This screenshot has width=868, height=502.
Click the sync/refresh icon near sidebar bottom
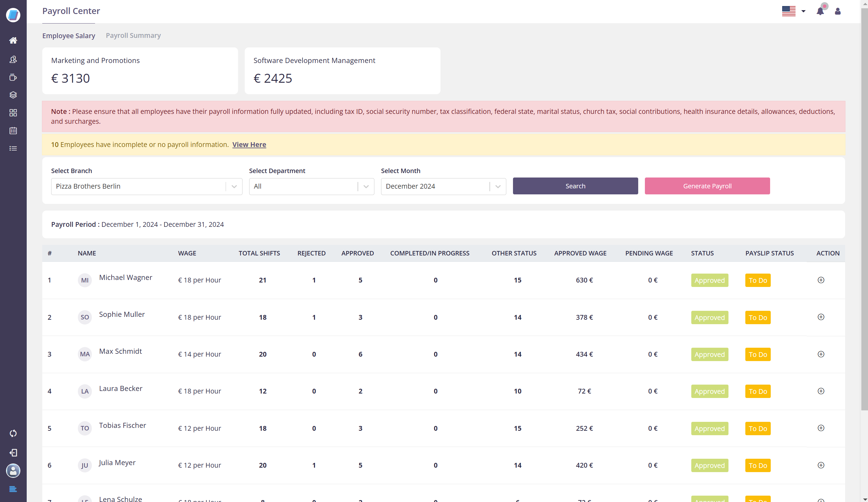13,433
